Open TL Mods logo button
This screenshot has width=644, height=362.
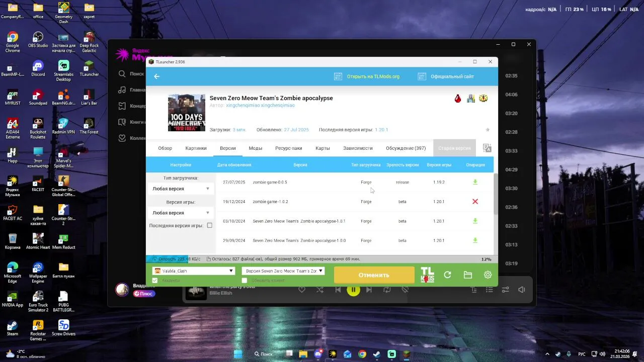coord(427,275)
